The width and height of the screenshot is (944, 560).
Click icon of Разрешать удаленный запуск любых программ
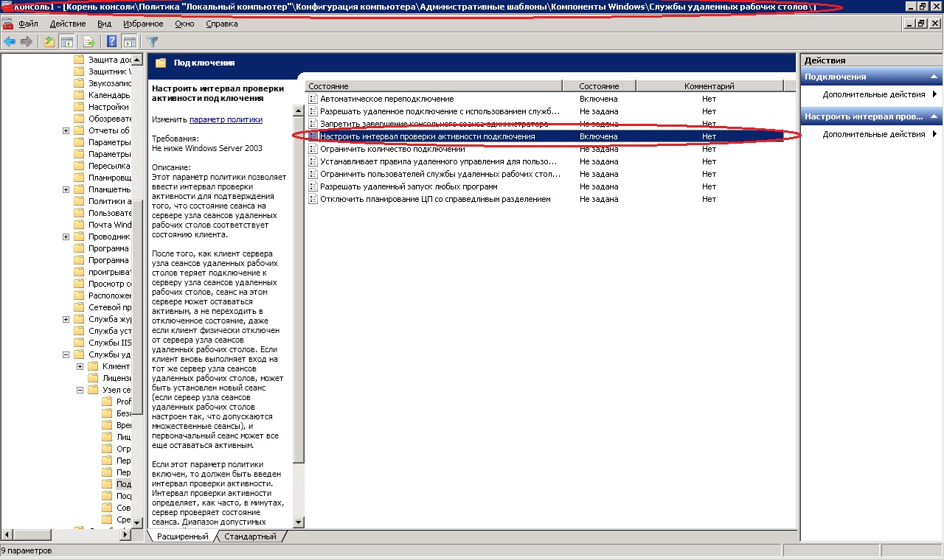313,186
